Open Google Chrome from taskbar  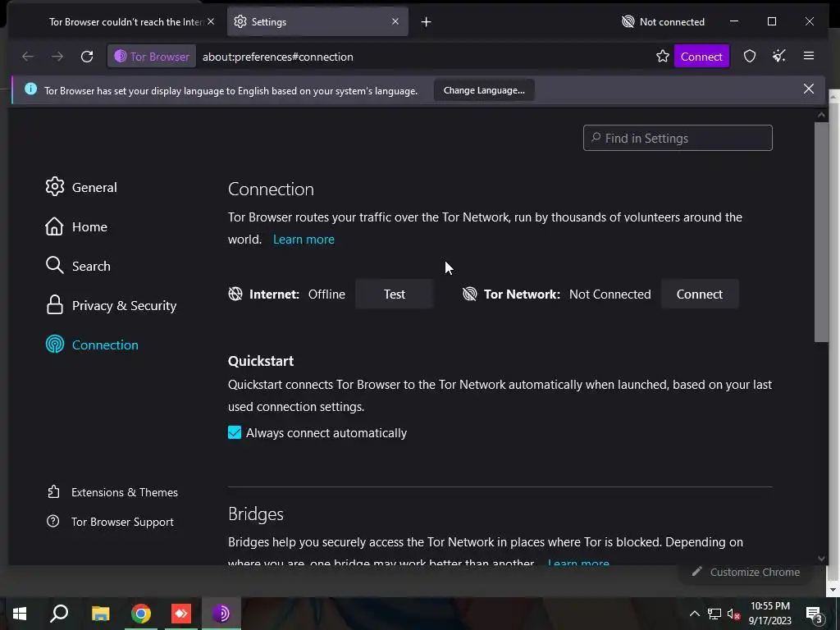(x=141, y=614)
